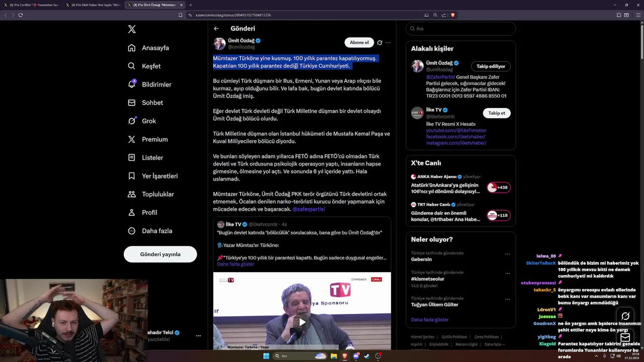Image resolution: width=644 pixels, height=362 pixels.
Task: Open Premium page
Action: (148, 139)
